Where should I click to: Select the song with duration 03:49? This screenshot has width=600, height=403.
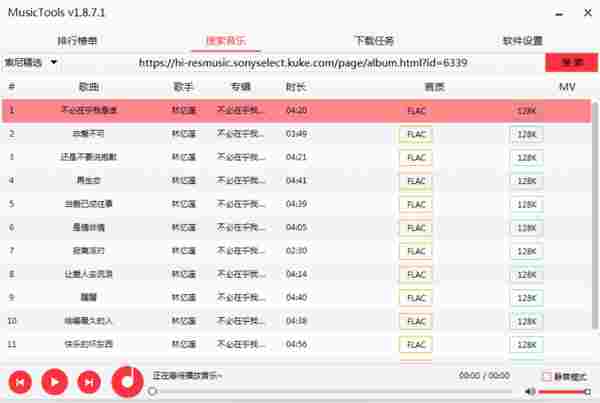point(297,134)
